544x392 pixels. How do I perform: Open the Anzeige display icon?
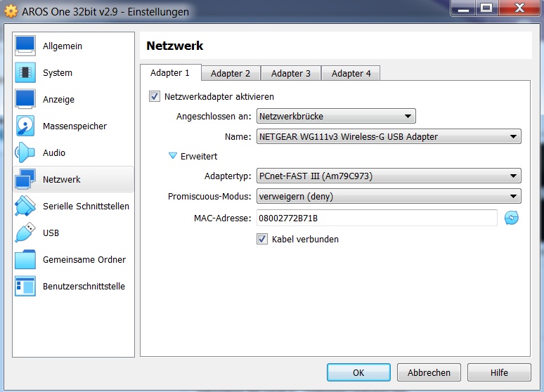(x=25, y=99)
